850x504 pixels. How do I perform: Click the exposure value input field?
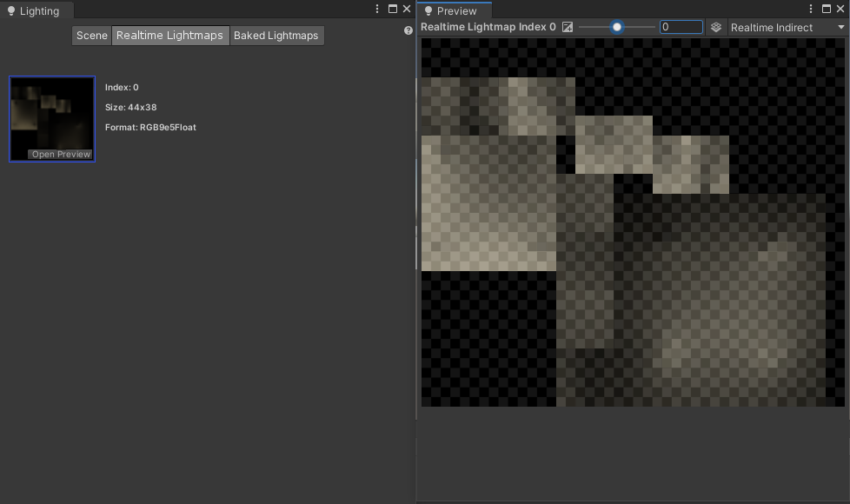tap(681, 27)
